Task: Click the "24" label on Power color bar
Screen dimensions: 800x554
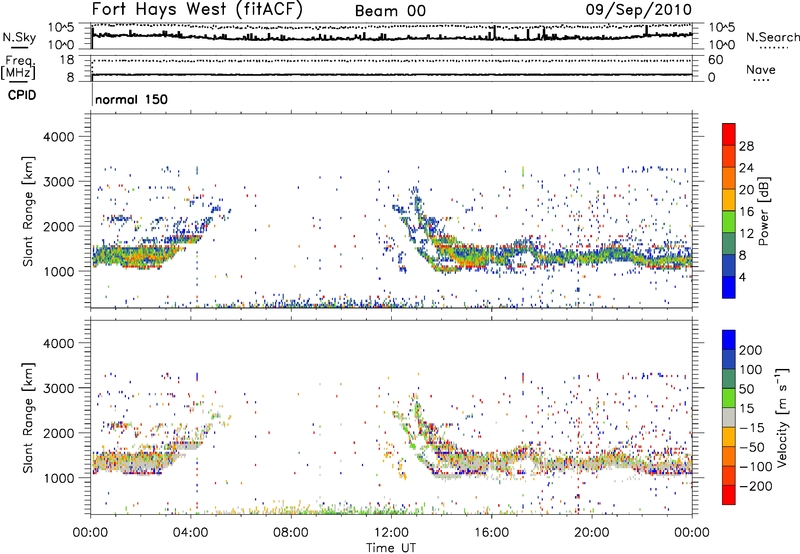Action: point(746,168)
